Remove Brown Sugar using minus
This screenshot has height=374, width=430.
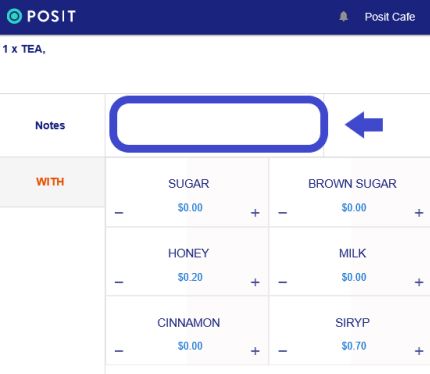coord(283,213)
